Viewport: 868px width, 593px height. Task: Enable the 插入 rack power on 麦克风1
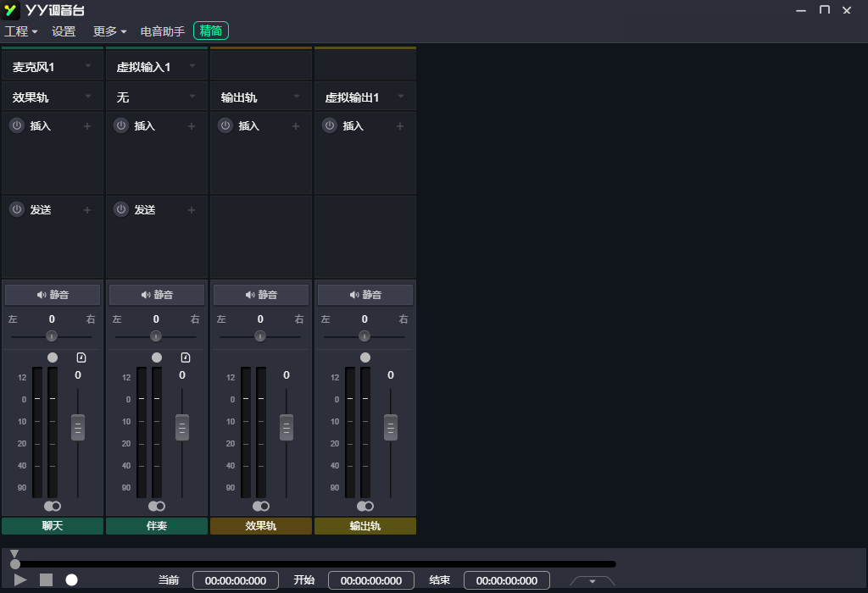click(15, 125)
